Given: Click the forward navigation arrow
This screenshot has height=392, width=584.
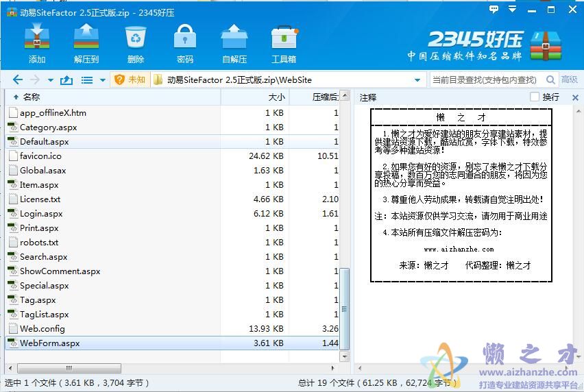Looking at the screenshot, I should pyautogui.click(x=35, y=79).
